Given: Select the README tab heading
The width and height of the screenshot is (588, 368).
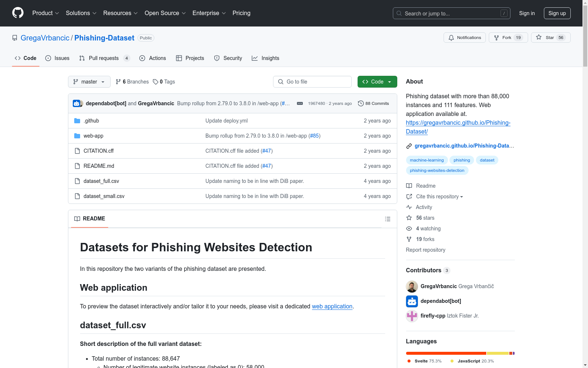Looking at the screenshot, I should (x=90, y=219).
